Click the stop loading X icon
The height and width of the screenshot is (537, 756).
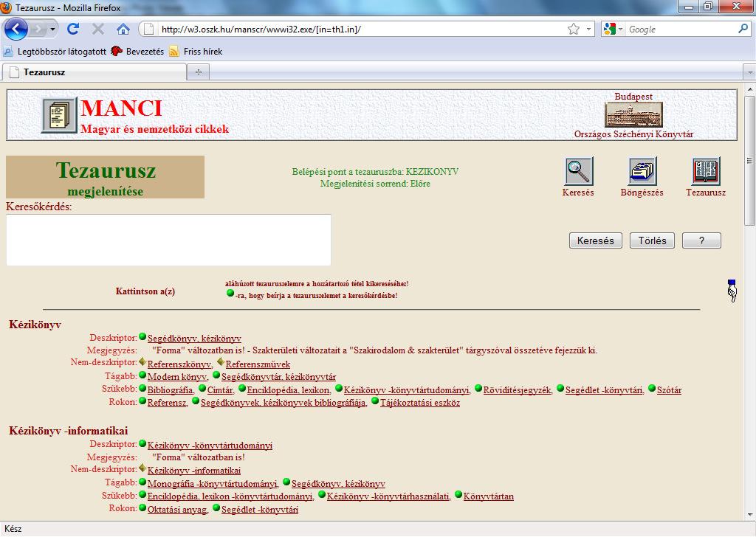[98, 30]
